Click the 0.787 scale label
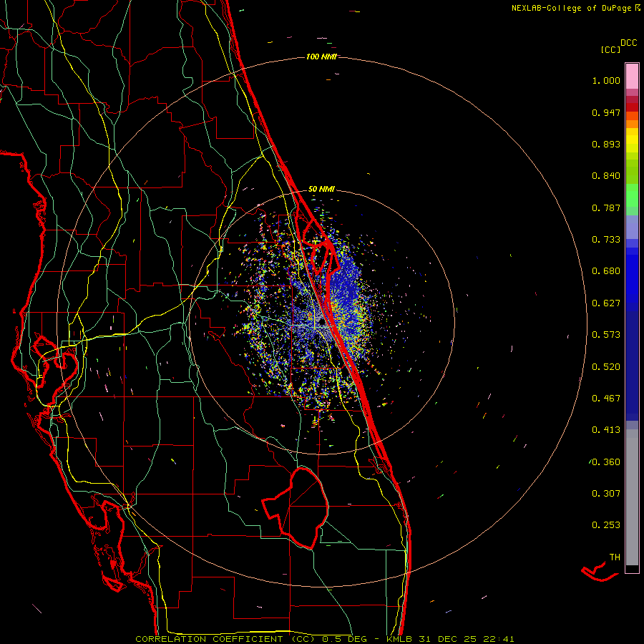The image size is (644, 644). pyautogui.click(x=606, y=208)
